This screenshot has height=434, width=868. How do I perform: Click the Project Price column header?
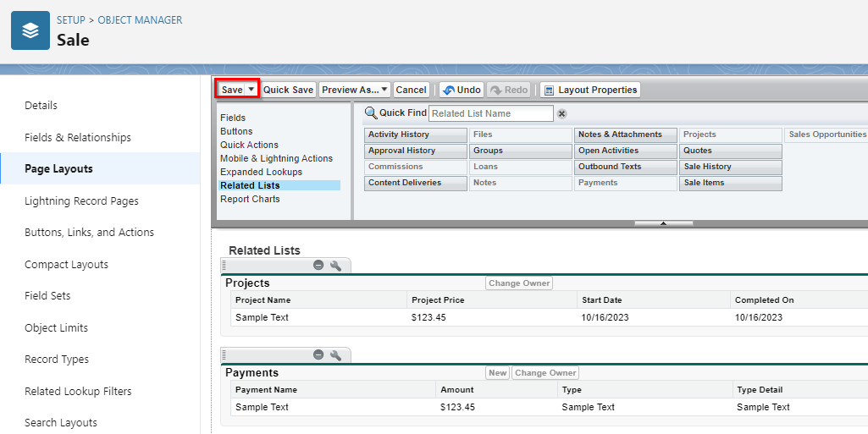438,300
